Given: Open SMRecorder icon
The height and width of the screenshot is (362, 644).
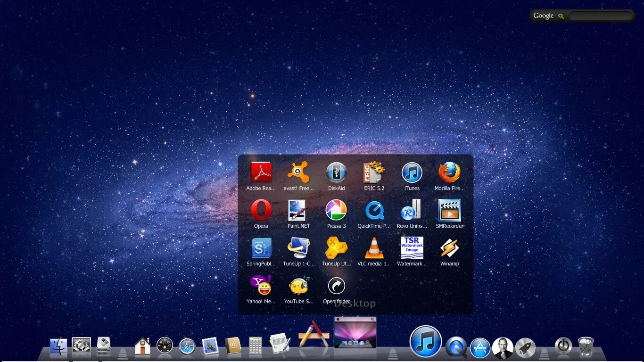Looking at the screenshot, I should pos(449,210).
